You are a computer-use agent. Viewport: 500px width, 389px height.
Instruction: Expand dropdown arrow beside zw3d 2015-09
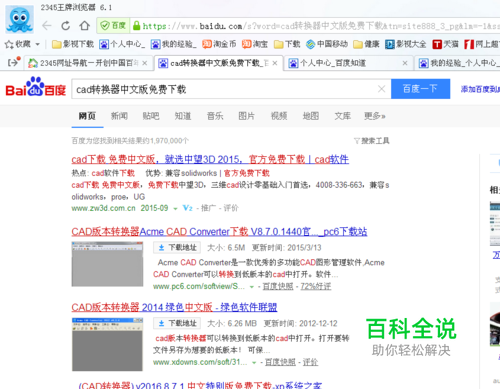pos(175,209)
